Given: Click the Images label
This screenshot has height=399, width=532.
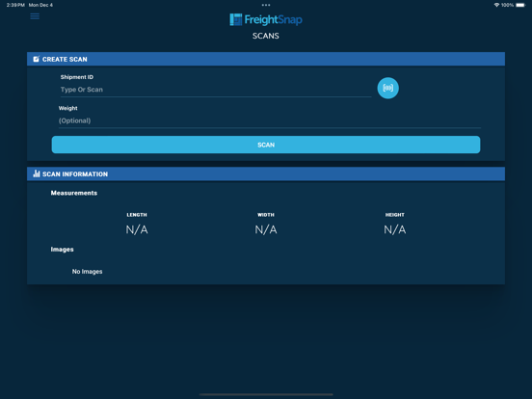Looking at the screenshot, I should [x=62, y=250].
